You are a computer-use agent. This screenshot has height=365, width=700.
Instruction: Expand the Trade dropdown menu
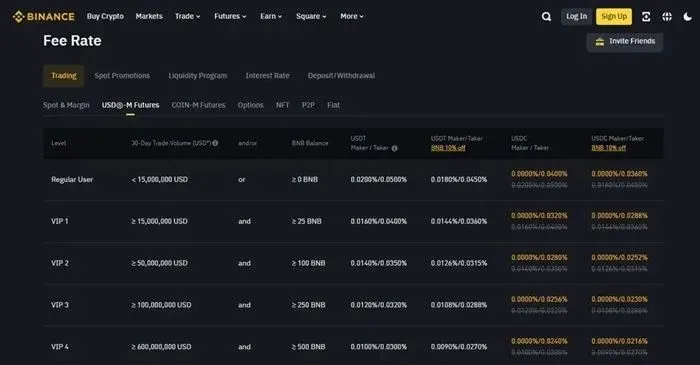pyautogui.click(x=188, y=17)
